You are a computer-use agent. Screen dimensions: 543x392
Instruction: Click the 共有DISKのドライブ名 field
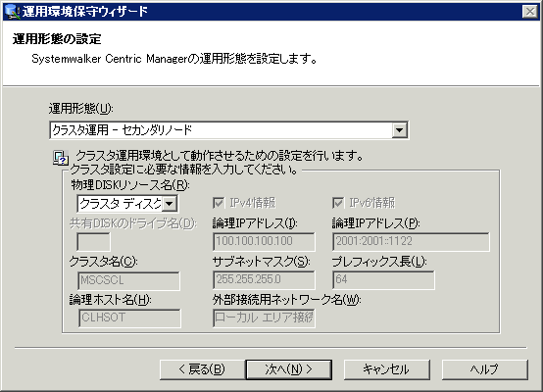(x=93, y=241)
